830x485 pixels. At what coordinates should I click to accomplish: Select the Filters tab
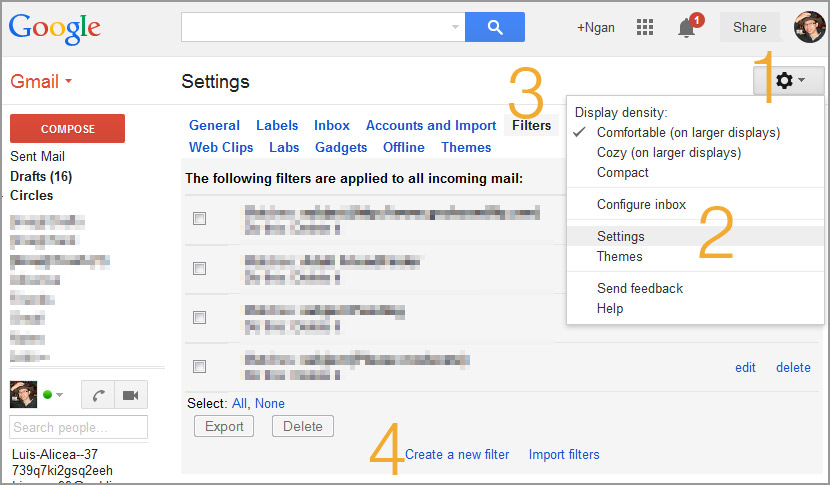[531, 125]
